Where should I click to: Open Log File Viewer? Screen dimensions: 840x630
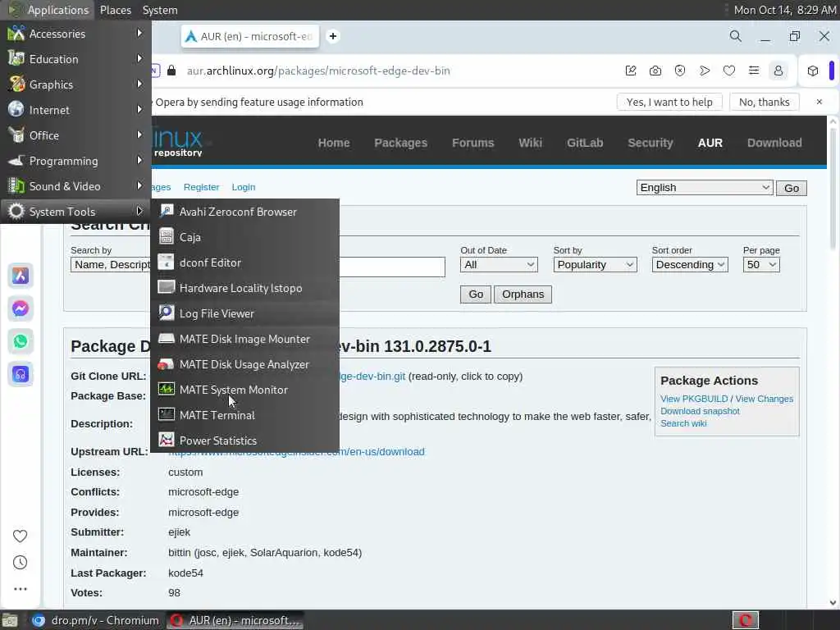pyautogui.click(x=244, y=313)
